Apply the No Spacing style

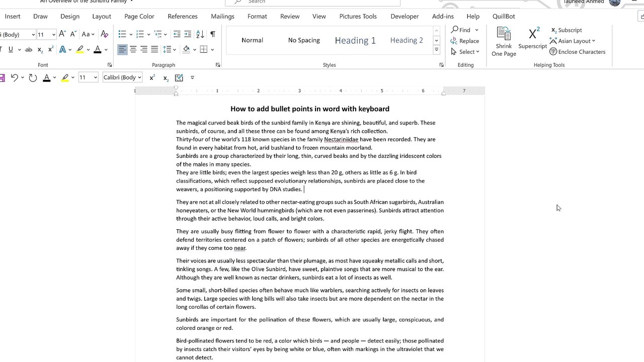[x=304, y=40]
